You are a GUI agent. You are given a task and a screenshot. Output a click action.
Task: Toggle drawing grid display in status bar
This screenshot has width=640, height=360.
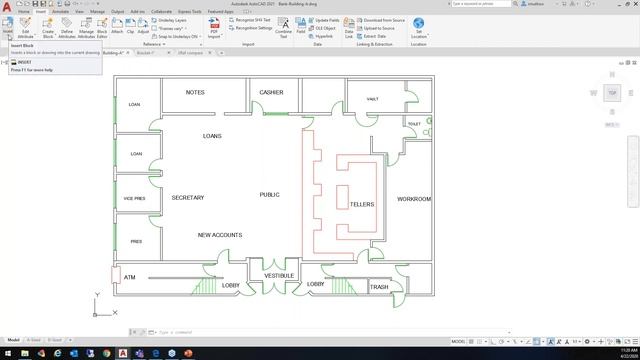tap(471, 341)
